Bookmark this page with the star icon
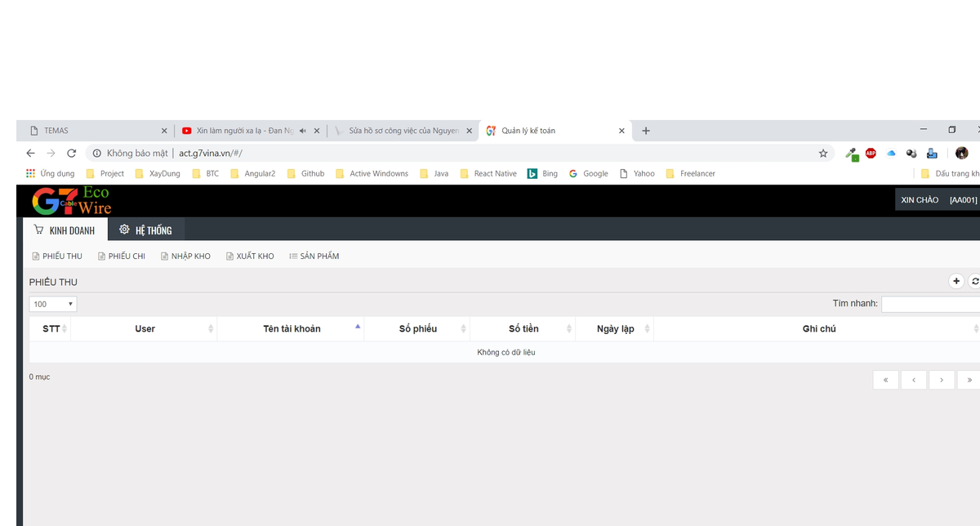The image size is (980, 526). (823, 153)
